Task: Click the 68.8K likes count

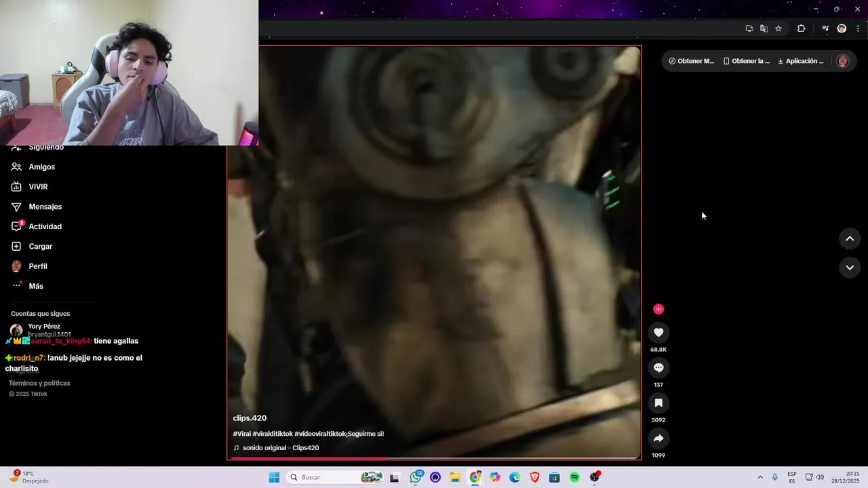Action: click(658, 350)
